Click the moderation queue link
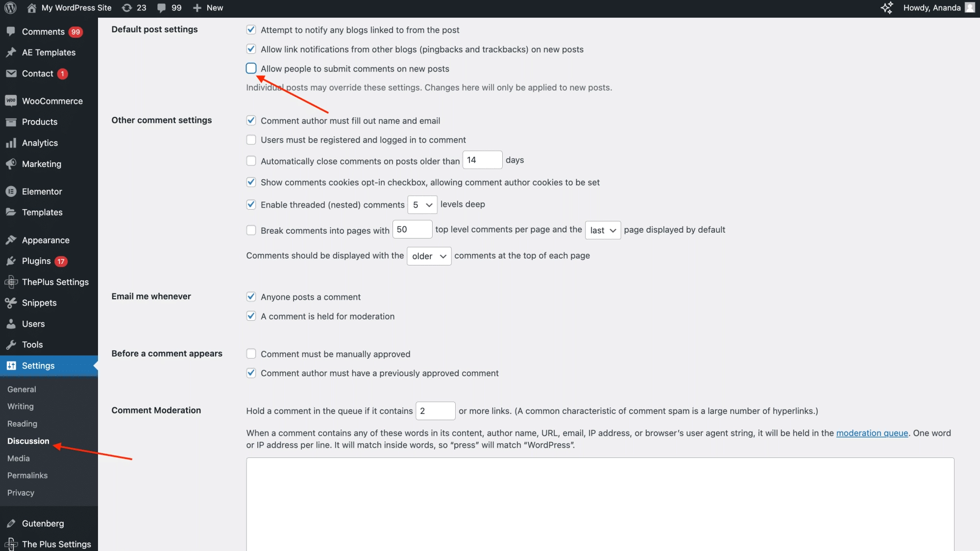This screenshot has height=551, width=980. click(871, 432)
